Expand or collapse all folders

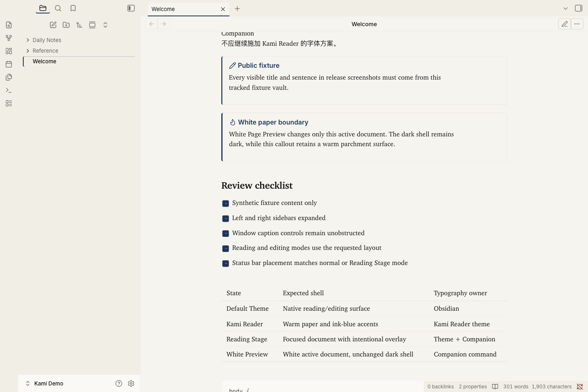tap(105, 25)
